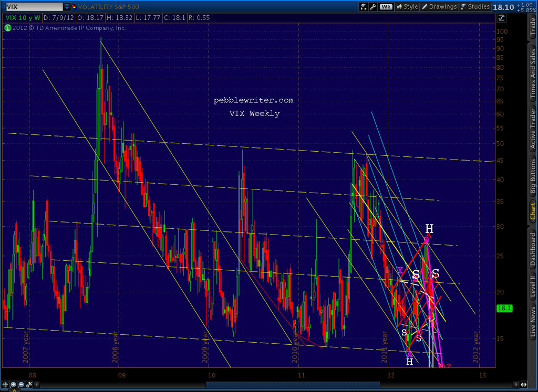The width and height of the screenshot is (538, 392).
Task: Open the Times And Sales side tab
Action: pyautogui.click(x=533, y=74)
